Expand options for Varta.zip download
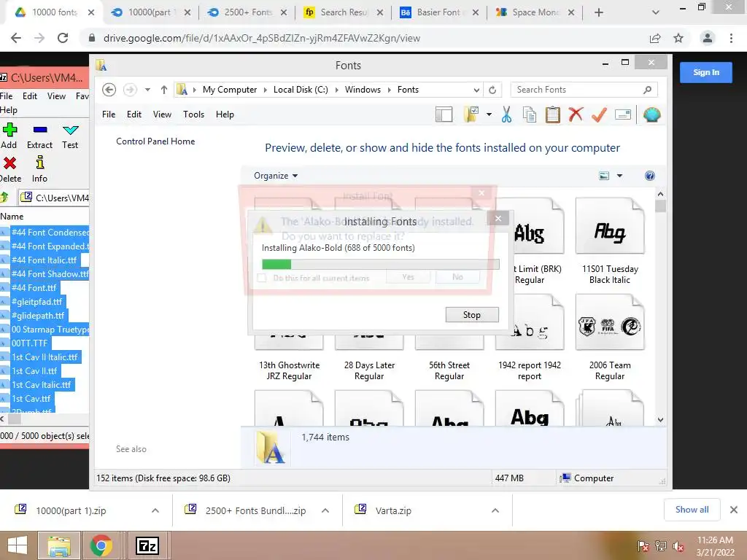 495,510
